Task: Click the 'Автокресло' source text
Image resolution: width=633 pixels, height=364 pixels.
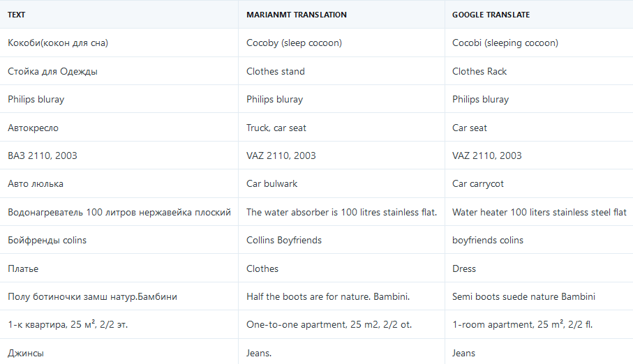Action: 33,128
